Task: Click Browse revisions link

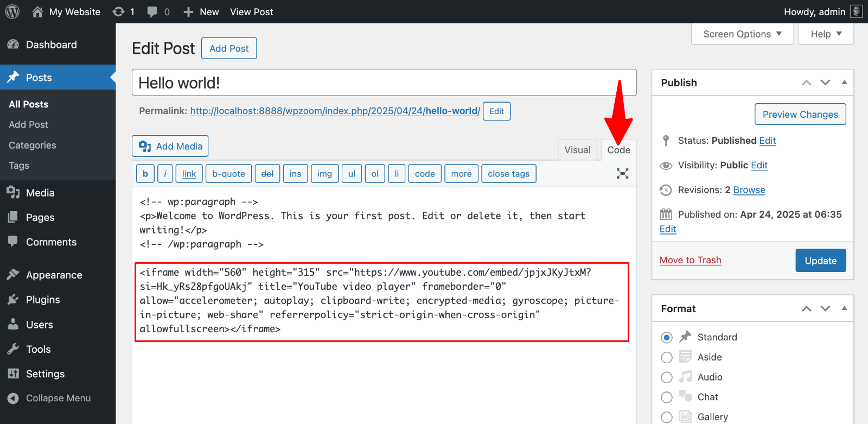Action: tap(749, 190)
